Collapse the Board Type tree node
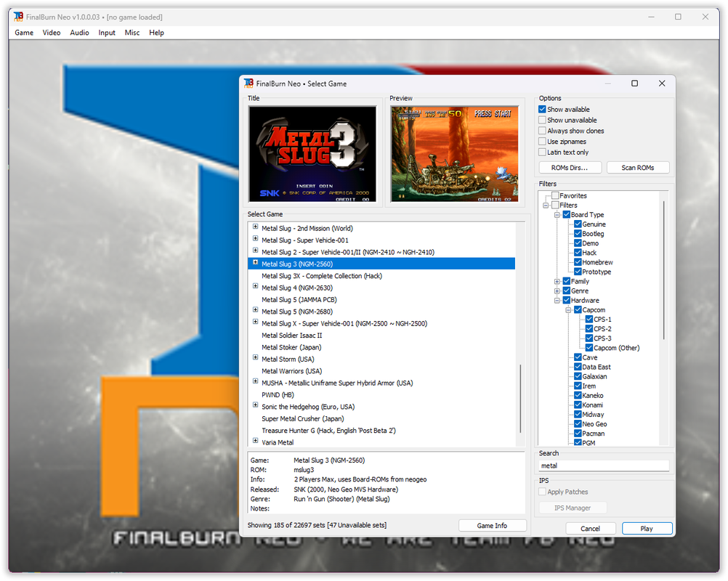The width and height of the screenshot is (728, 581). (557, 215)
